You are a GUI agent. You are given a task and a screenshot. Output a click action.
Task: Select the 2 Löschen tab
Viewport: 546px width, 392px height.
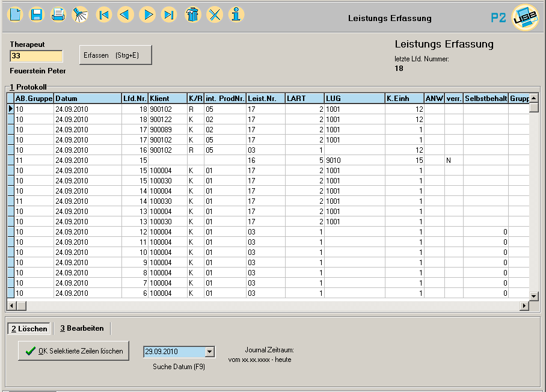29,328
